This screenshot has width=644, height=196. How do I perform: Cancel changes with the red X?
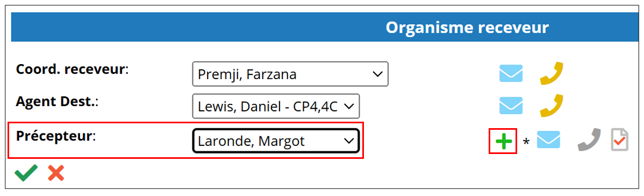56,173
